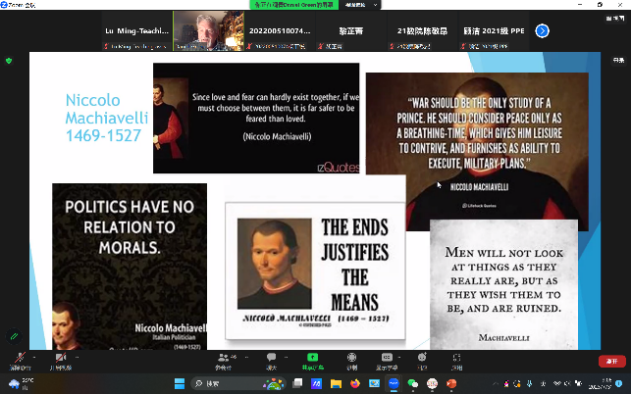The height and width of the screenshot is (394, 631).
Task: Expand microphone audio options arrow
Action: [34, 357]
